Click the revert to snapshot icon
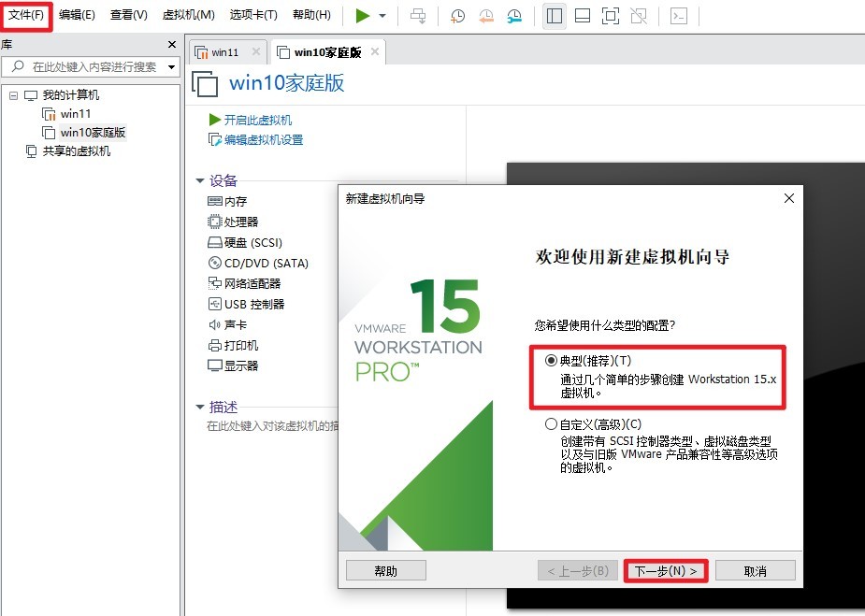 pos(486,16)
